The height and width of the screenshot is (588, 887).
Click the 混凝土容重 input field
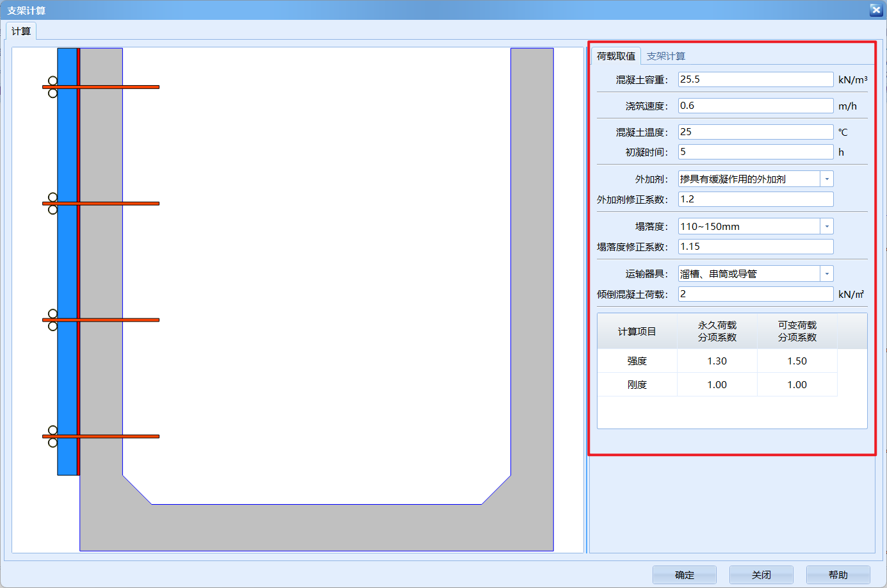[x=755, y=79]
